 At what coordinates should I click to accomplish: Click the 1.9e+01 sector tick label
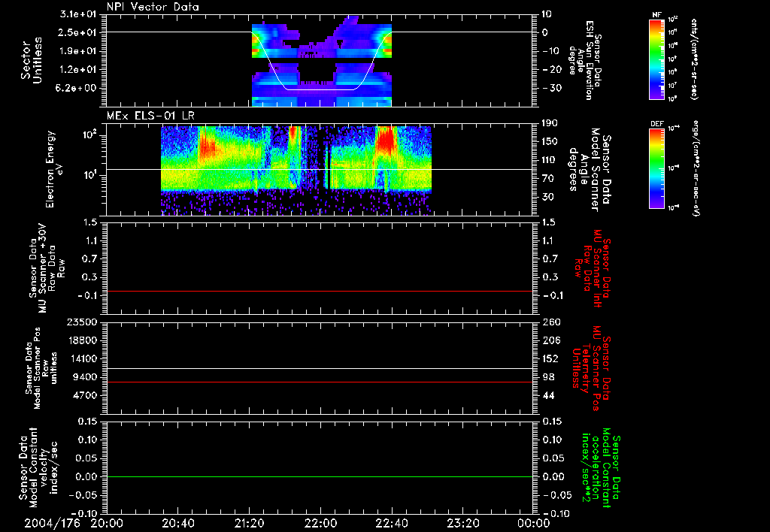80,51
